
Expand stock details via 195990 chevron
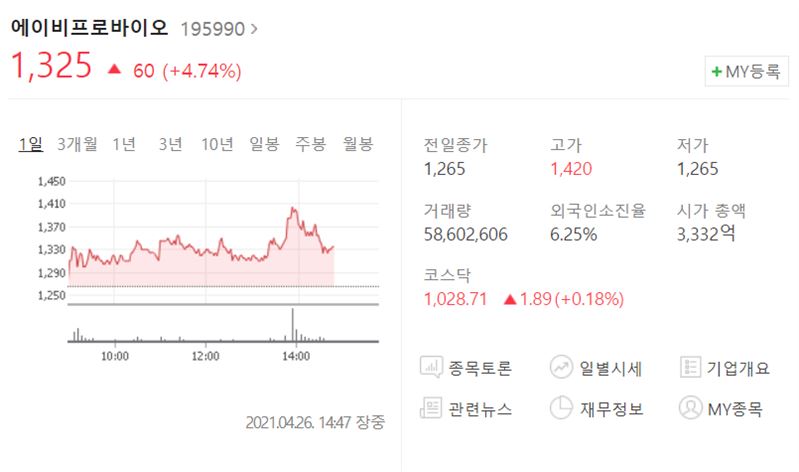pos(254,28)
